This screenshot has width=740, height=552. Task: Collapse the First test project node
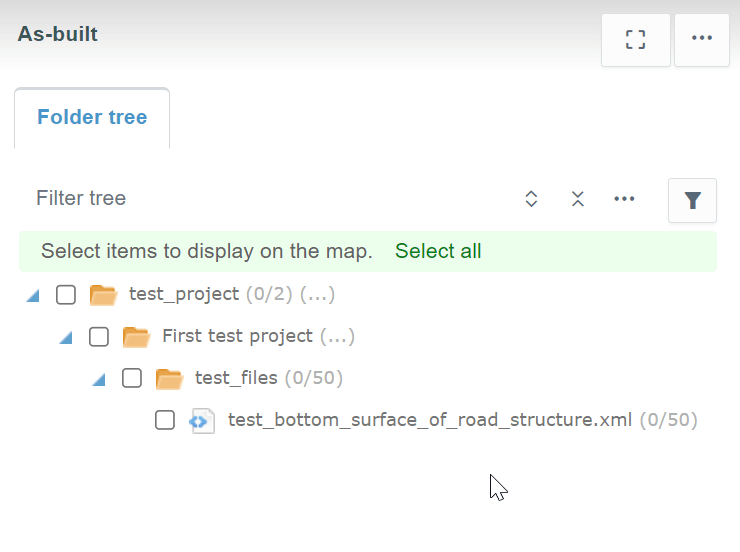pos(66,337)
